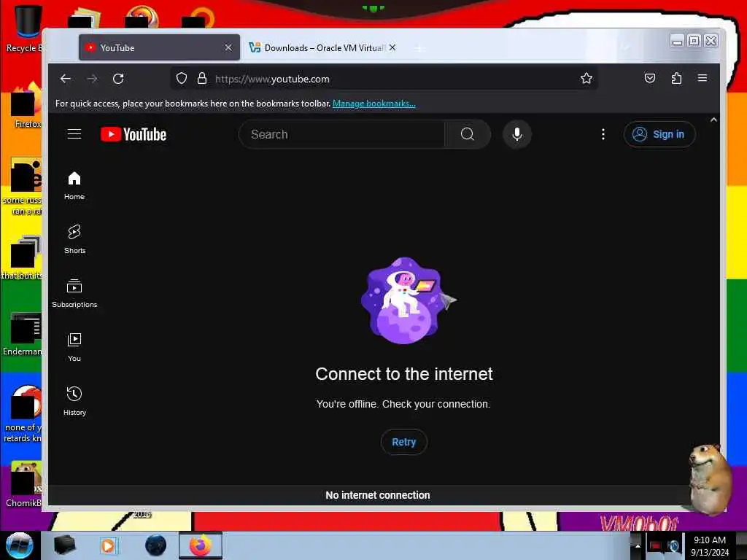Go back using the browser arrow
Image resolution: width=747 pixels, height=560 pixels.
66,79
